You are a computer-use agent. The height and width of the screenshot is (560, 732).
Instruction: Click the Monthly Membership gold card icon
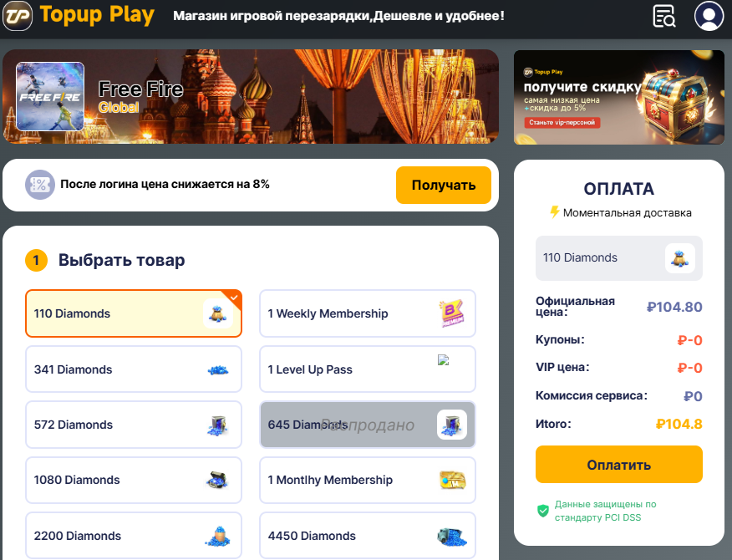point(452,480)
